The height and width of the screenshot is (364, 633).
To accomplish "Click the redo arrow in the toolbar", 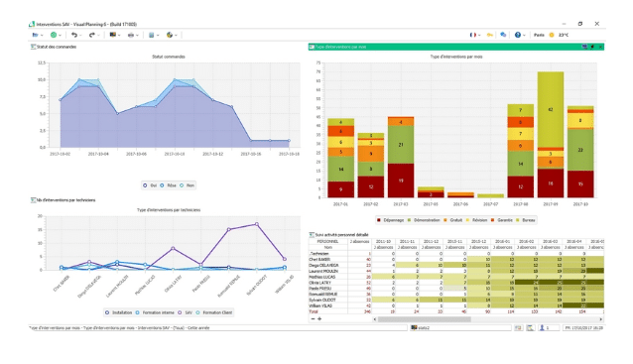I will pos(92,35).
